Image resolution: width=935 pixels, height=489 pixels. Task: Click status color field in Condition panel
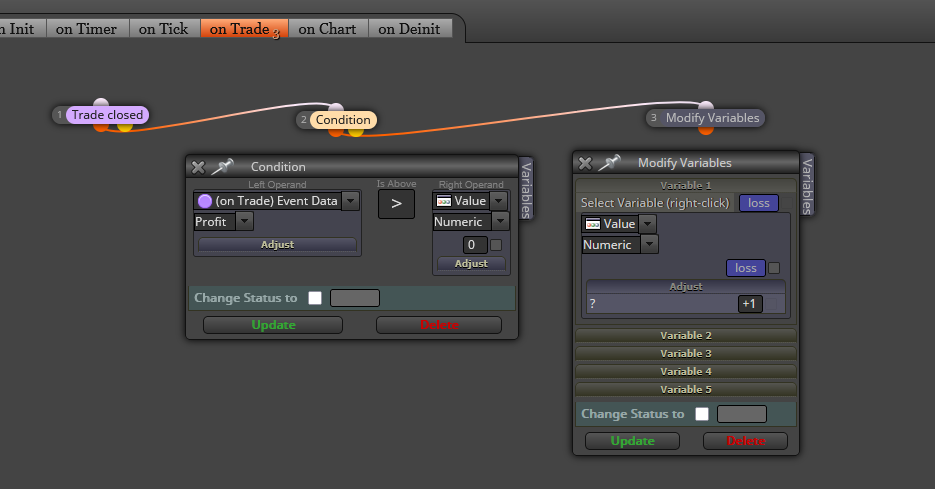(x=355, y=298)
